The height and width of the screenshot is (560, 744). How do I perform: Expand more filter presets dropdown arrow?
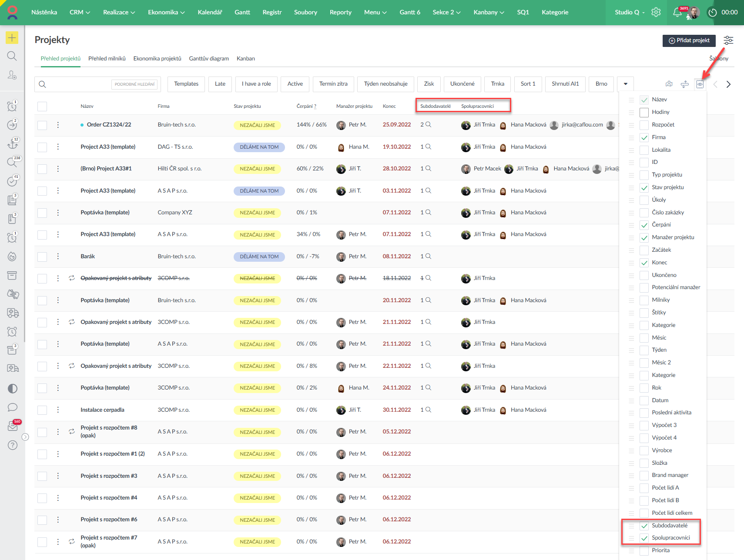(x=625, y=84)
